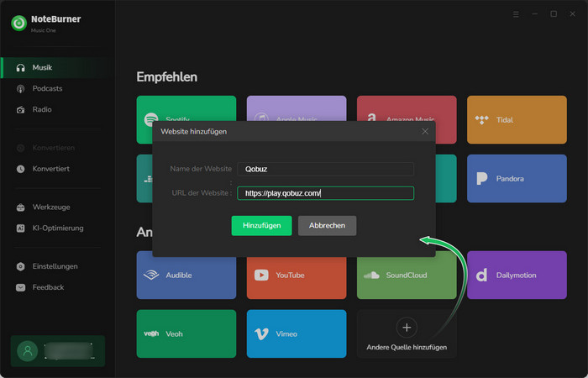
Task: Click the URL der Website field
Action: coord(326,193)
